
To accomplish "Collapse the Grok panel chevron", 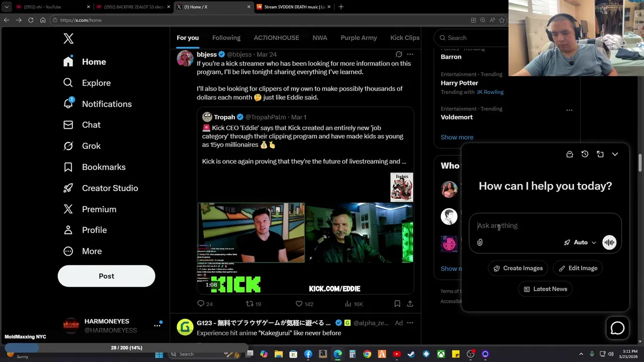I will (615, 154).
